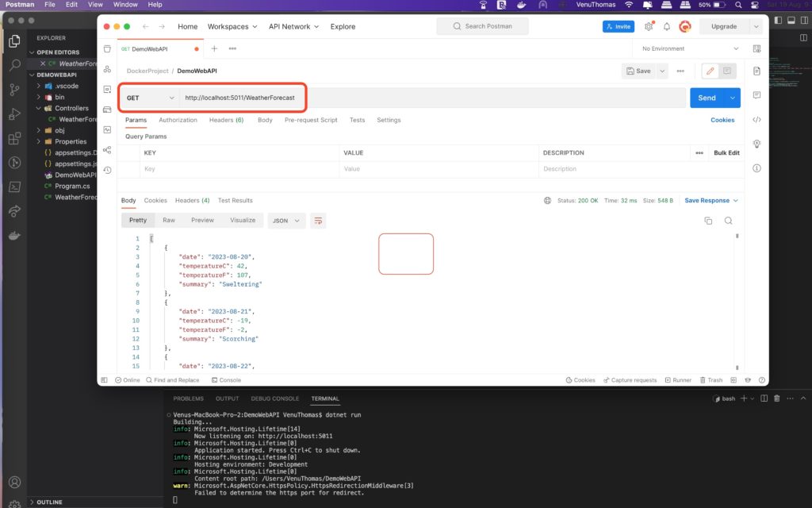Open the Collections sidebar icon in Postman
This screenshot has width=812, height=508.
pyautogui.click(x=107, y=48)
